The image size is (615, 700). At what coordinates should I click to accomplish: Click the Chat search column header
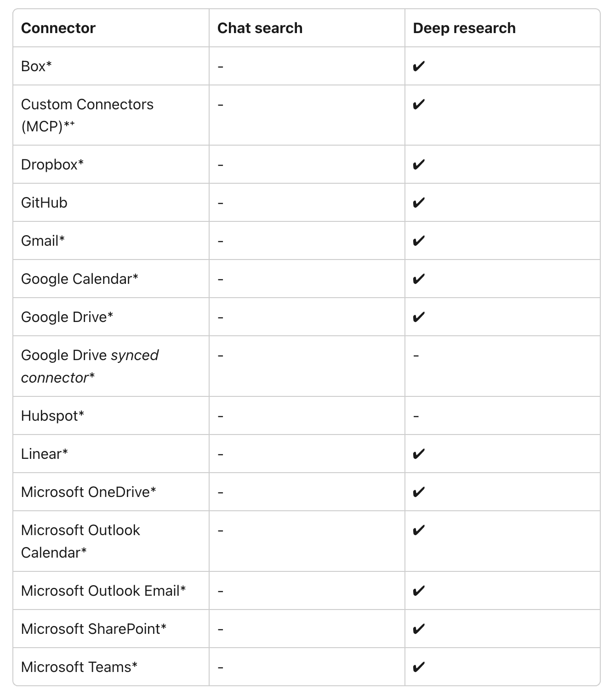coord(260,28)
